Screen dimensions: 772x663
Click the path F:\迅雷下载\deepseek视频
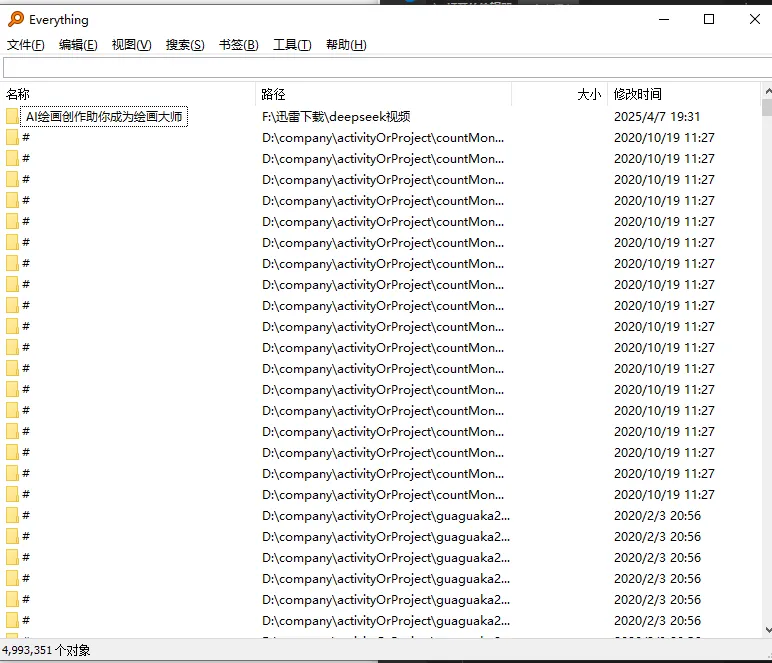click(336, 117)
